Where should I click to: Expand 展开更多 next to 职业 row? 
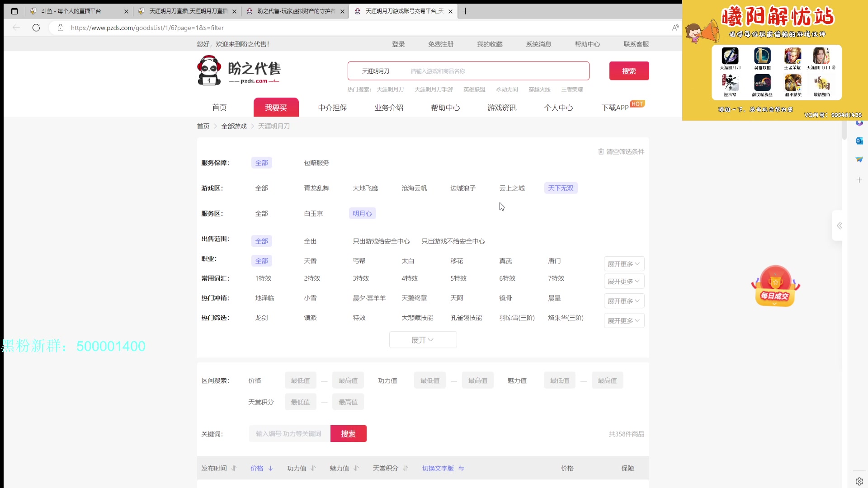623,263
